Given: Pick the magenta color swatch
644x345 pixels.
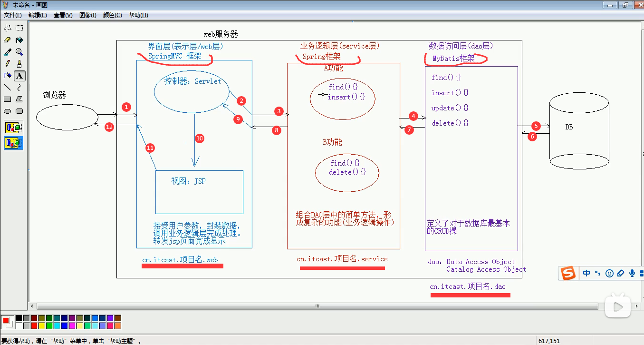Looking at the screenshot, I should click(x=72, y=325).
